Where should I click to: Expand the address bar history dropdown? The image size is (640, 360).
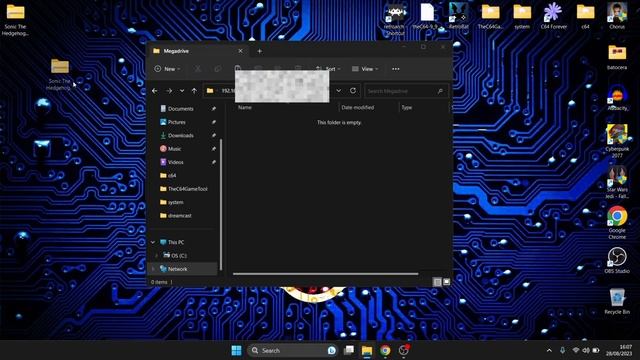(338, 91)
